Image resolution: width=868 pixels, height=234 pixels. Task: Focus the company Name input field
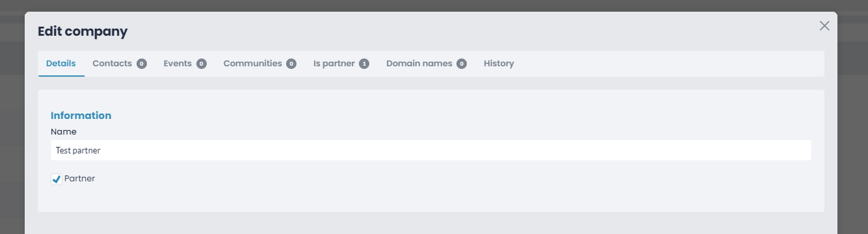point(431,150)
